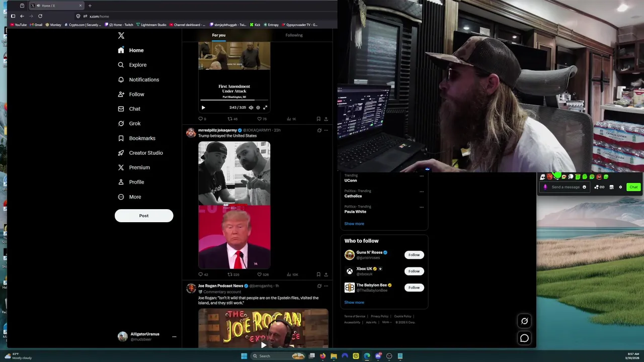Open the Paula White trending topic
The height and width of the screenshot is (362, 644).
coord(355,212)
